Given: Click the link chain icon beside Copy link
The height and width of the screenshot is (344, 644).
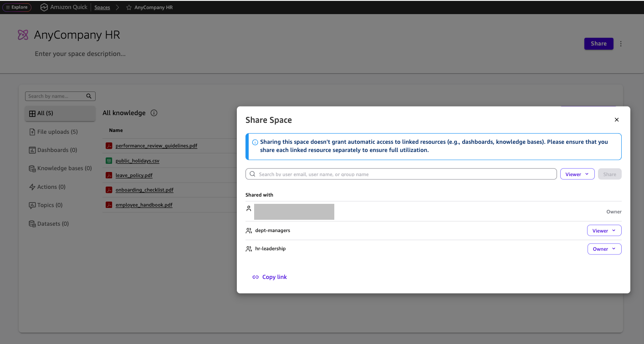Looking at the screenshot, I should pos(256,277).
